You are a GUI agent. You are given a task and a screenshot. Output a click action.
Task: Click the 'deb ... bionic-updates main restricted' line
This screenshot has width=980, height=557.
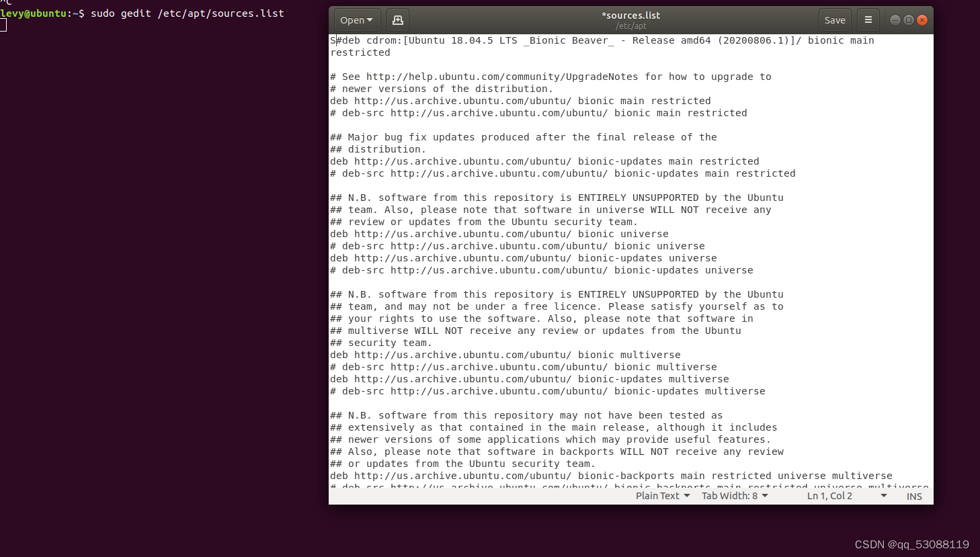point(544,161)
